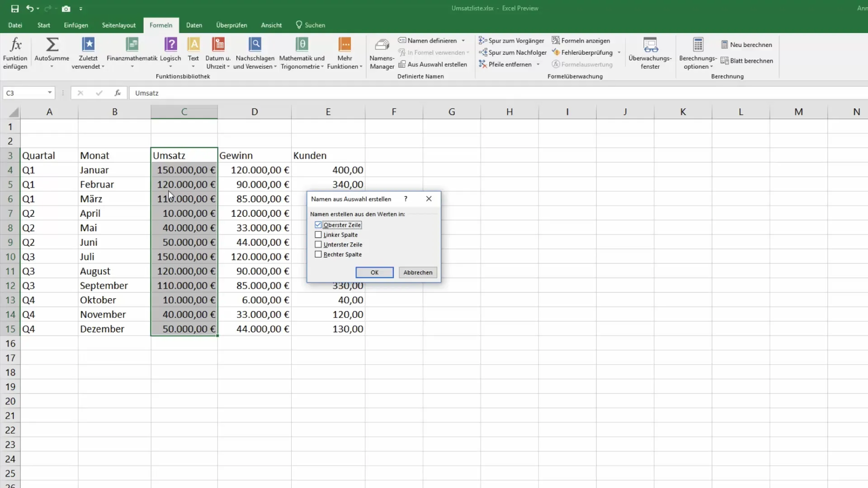Click the Abbrechen button
Screen dimensions: 868x488
click(418, 272)
